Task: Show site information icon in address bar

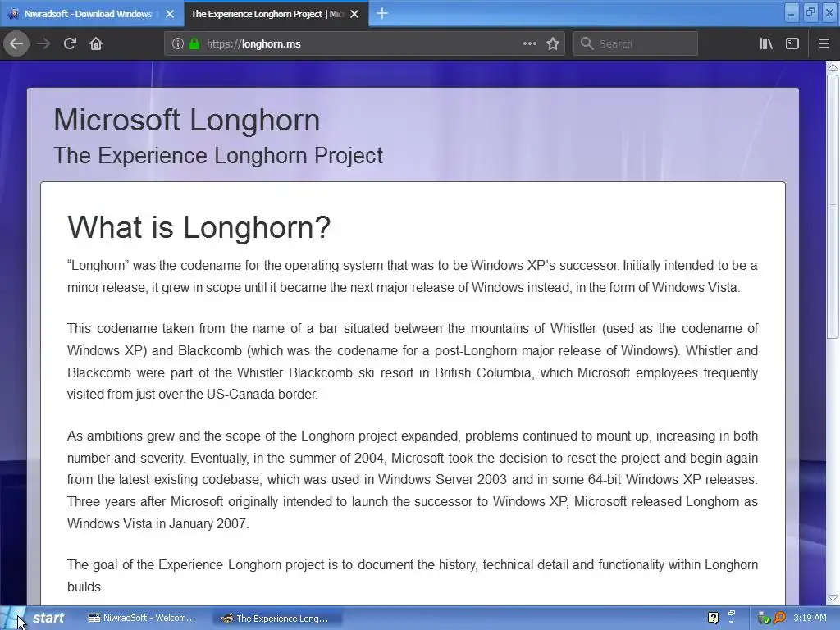Action: [x=178, y=44]
